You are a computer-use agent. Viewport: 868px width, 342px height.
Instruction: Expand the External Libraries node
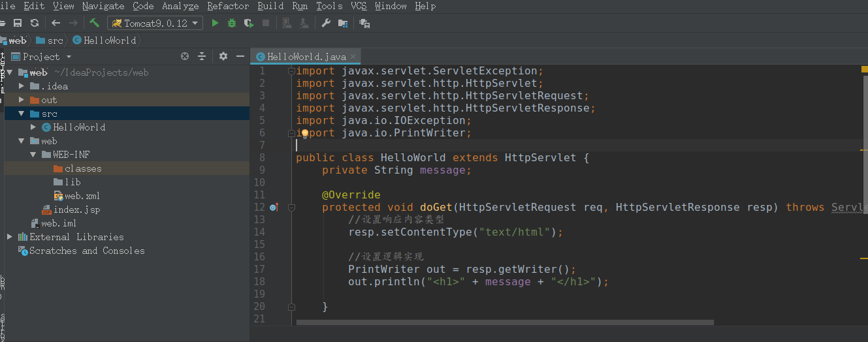[10, 237]
